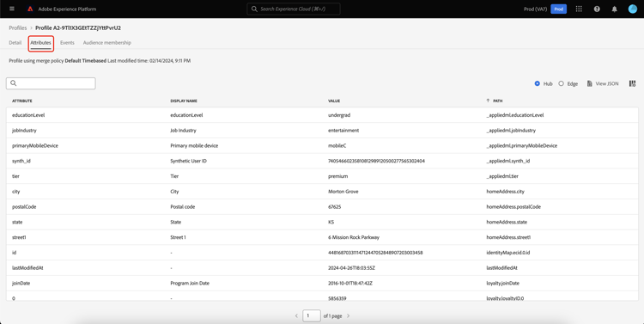Image resolution: width=644 pixels, height=324 pixels.
Task: Click the PATH column header
Action: [x=497, y=101]
